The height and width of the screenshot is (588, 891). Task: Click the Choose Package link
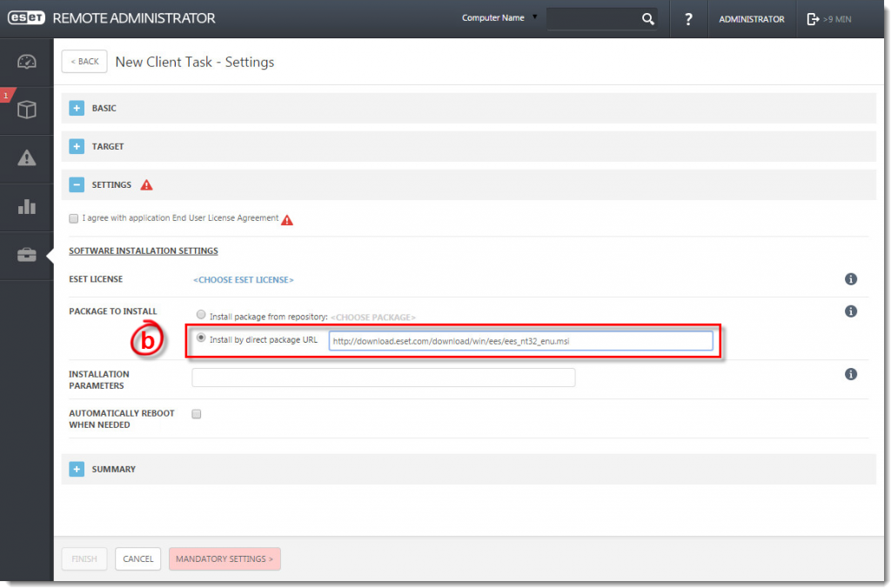(x=372, y=317)
